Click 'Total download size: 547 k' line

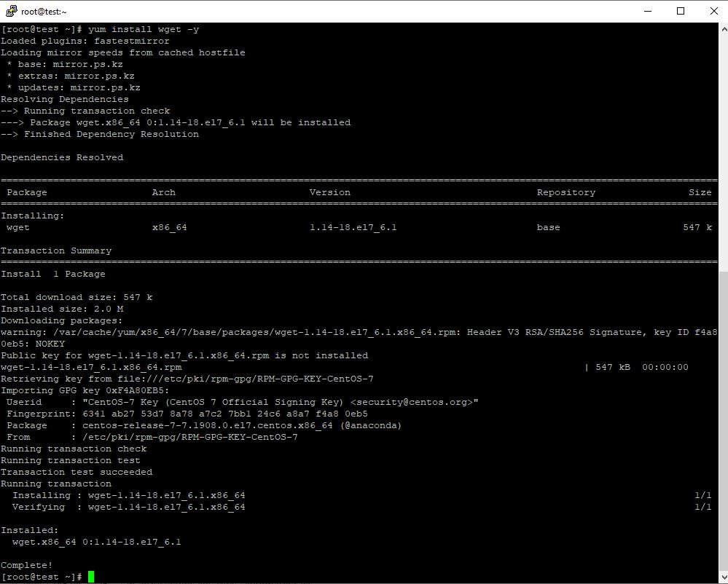77,297
